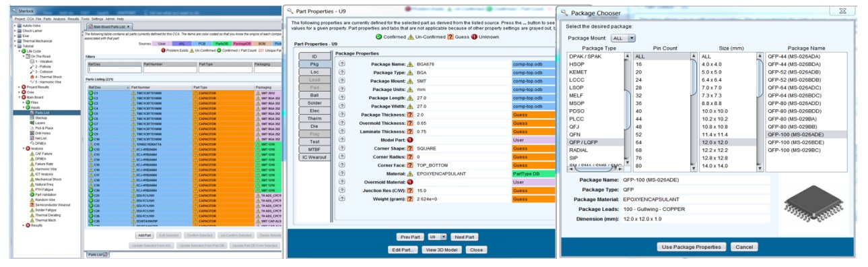
Task: Select Parts List under Inputs in tree
Action: tap(42, 112)
